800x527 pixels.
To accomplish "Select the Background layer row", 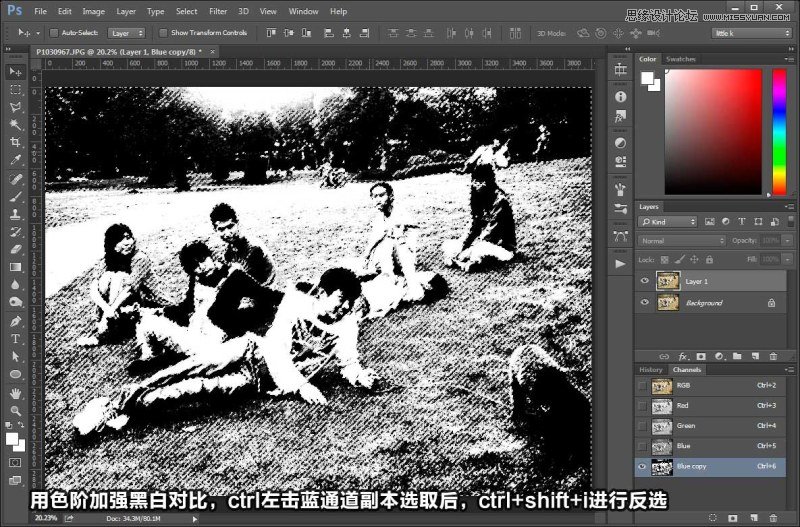I will pyautogui.click(x=711, y=303).
